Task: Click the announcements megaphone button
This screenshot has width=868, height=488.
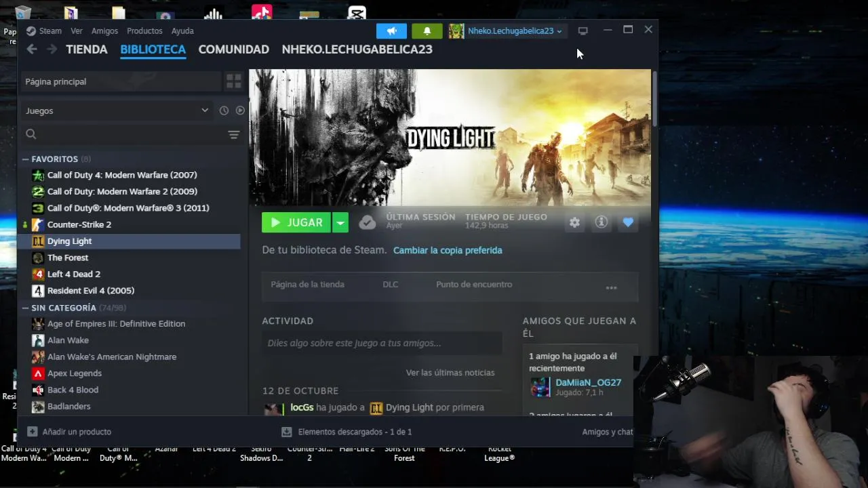Action: [391, 31]
